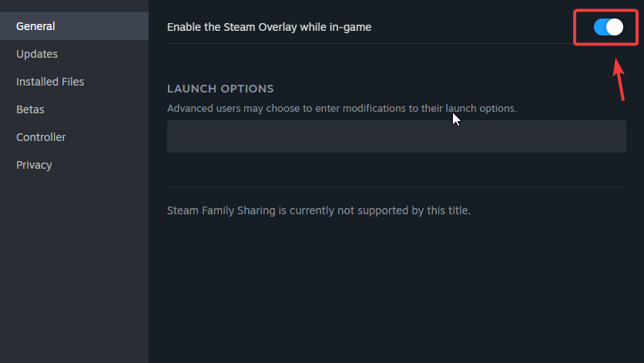The image size is (644, 363).
Task: Go to the Betas tab
Action: (30, 109)
